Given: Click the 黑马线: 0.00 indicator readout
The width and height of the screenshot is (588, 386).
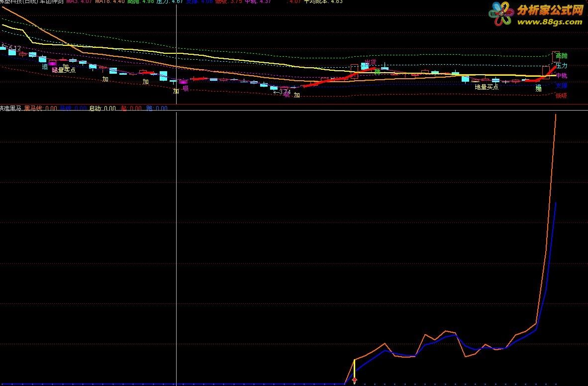Looking at the screenshot, I should 40,108.
